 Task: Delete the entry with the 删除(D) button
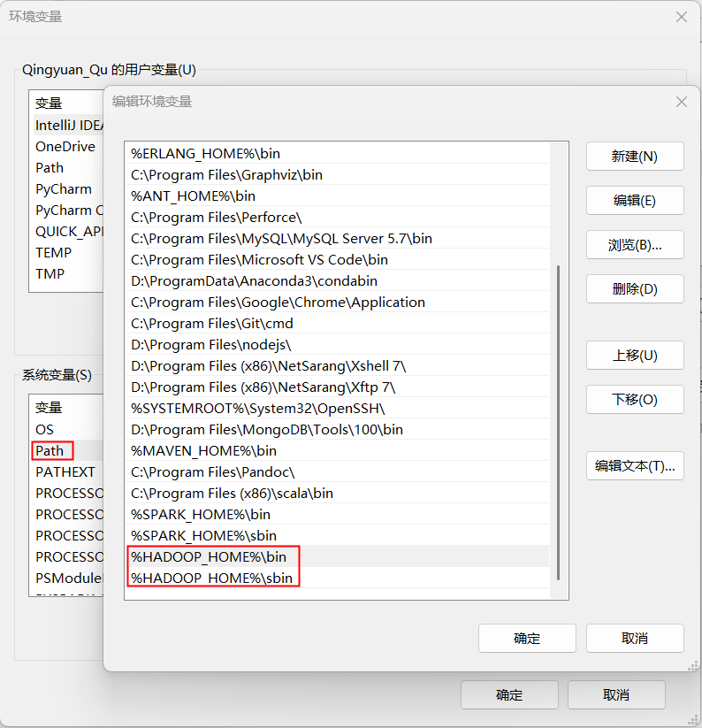point(635,288)
